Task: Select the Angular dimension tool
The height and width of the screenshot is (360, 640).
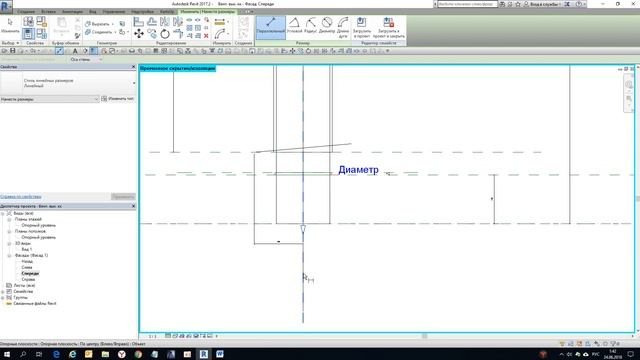Action: (294, 26)
